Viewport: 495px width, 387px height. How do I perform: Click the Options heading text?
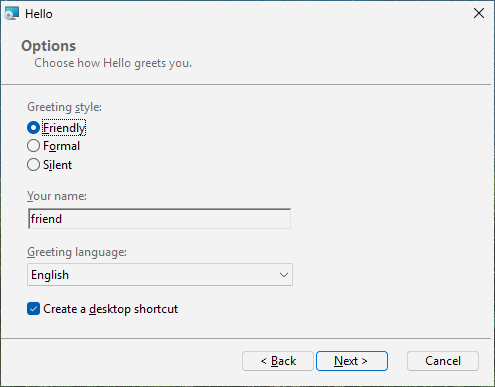click(x=49, y=46)
